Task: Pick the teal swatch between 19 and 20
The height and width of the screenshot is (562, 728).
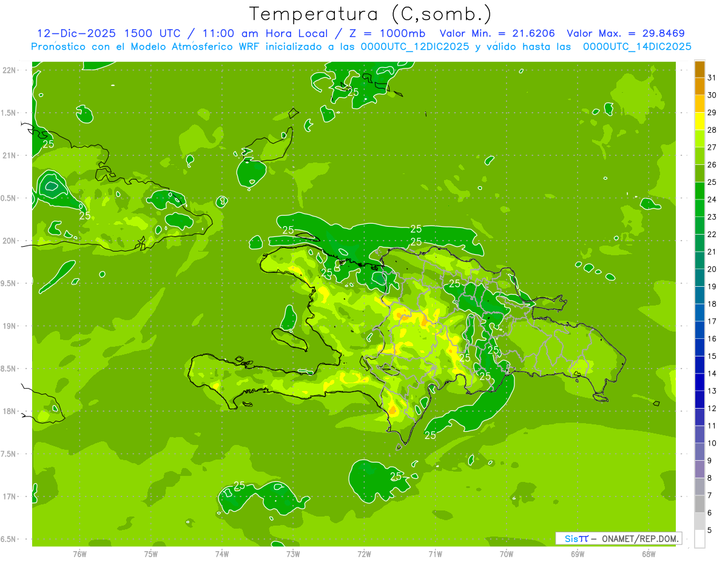Action: (x=699, y=278)
